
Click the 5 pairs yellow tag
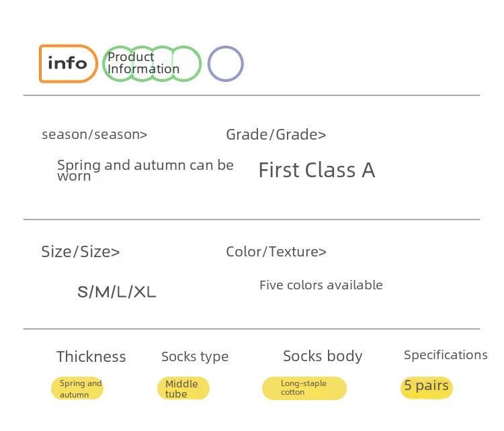pyautogui.click(x=427, y=387)
